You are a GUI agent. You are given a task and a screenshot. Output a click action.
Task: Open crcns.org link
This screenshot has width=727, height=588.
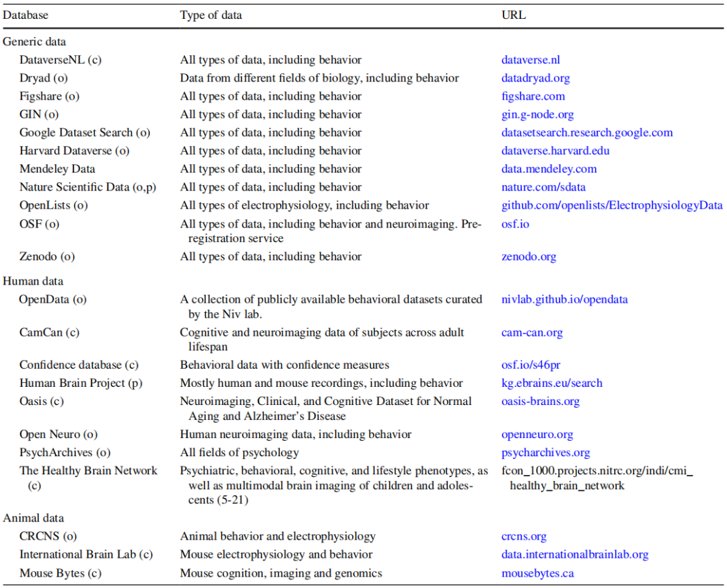524,537
